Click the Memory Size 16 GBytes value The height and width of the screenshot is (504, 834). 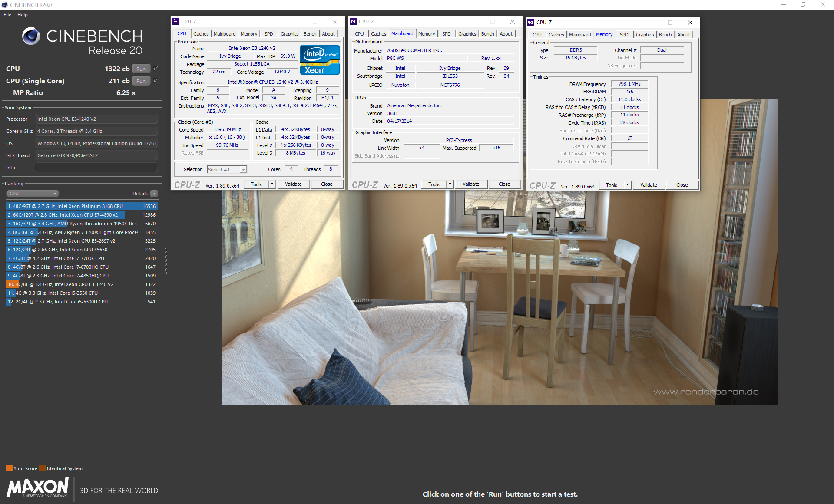576,58
